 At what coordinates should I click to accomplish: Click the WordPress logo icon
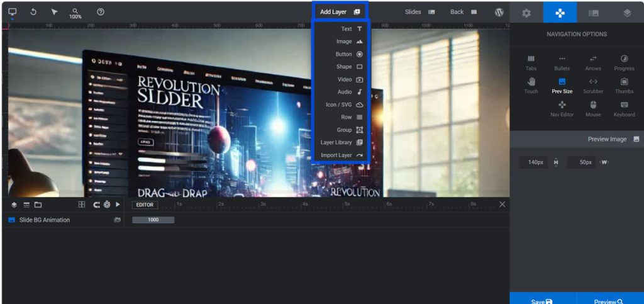[499, 12]
